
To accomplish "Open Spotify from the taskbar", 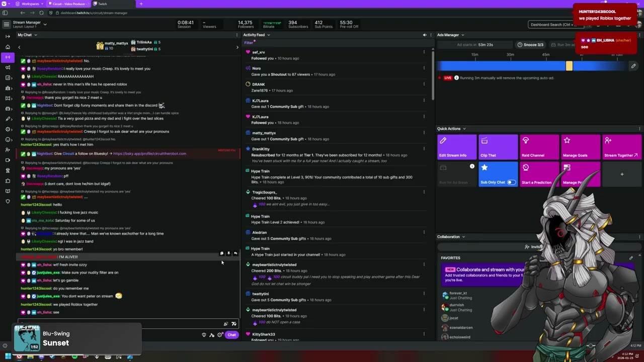I will point(74,357).
